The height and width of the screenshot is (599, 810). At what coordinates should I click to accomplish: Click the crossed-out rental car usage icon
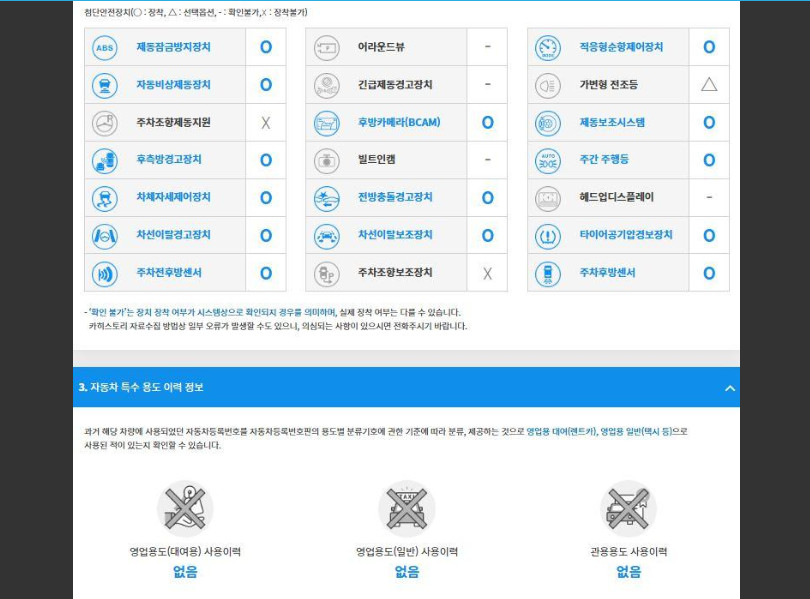[x=185, y=509]
